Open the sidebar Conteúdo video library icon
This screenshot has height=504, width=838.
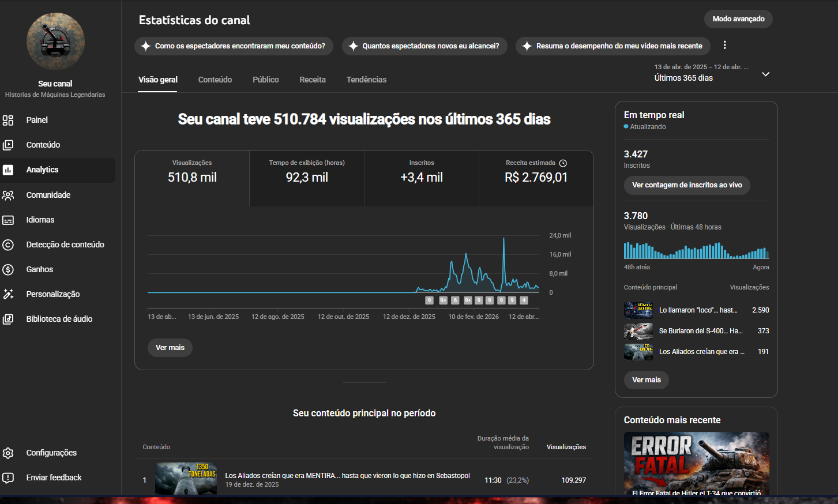[8, 145]
